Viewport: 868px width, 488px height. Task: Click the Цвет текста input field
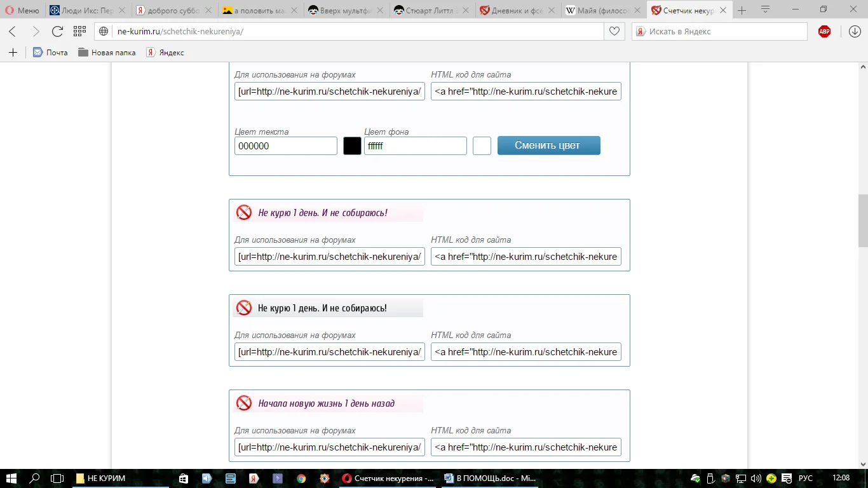click(286, 146)
